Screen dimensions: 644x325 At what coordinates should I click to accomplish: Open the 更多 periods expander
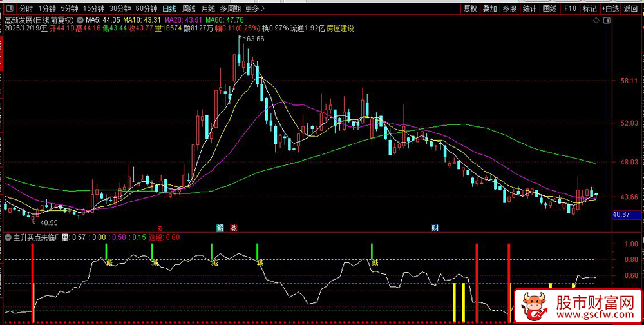click(256, 9)
